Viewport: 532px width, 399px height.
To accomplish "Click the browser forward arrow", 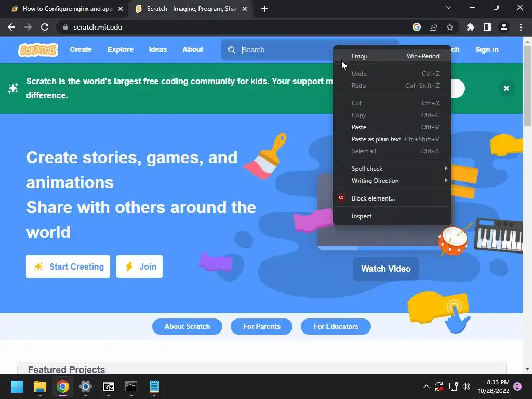I will [x=28, y=27].
